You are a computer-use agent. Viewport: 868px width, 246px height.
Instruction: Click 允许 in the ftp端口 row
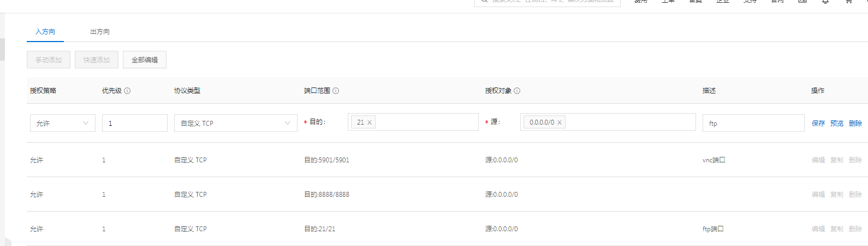[x=37, y=229]
